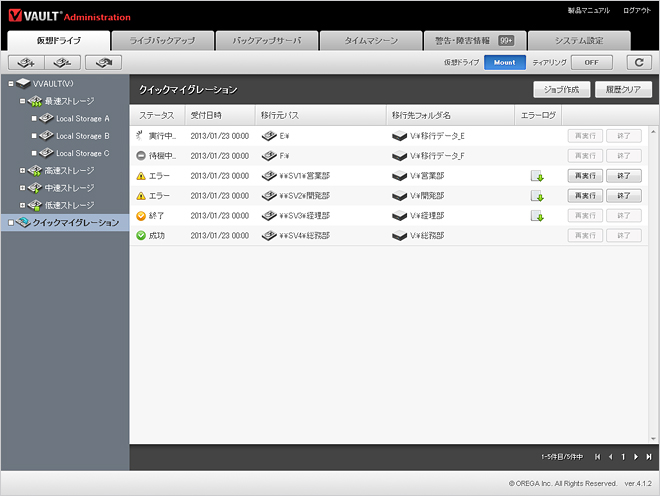Click the scrollbar up arrow

(653, 132)
